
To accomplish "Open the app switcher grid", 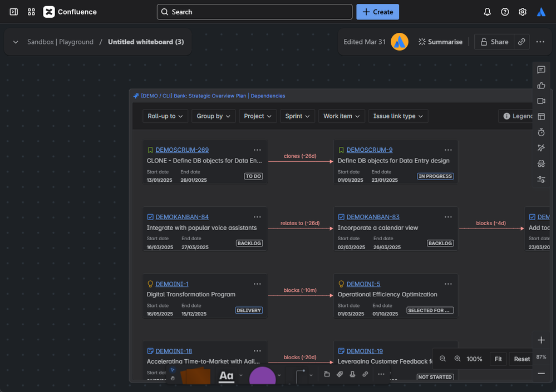I will [x=31, y=12].
